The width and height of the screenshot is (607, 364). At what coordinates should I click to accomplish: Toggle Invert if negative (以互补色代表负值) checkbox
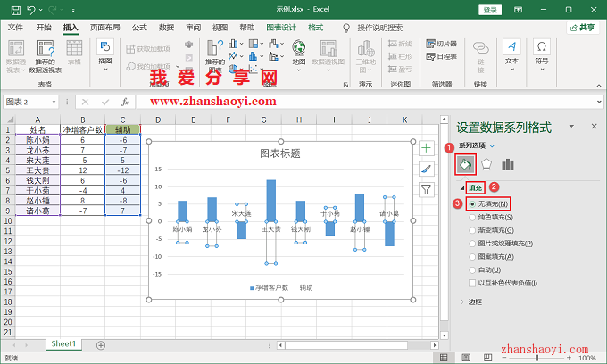pyautogui.click(x=472, y=283)
